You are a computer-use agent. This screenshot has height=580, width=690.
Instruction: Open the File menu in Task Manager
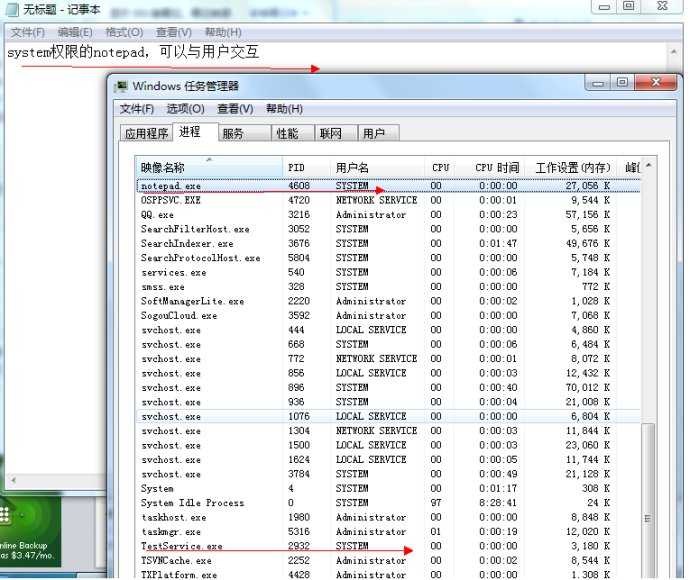click(x=137, y=109)
